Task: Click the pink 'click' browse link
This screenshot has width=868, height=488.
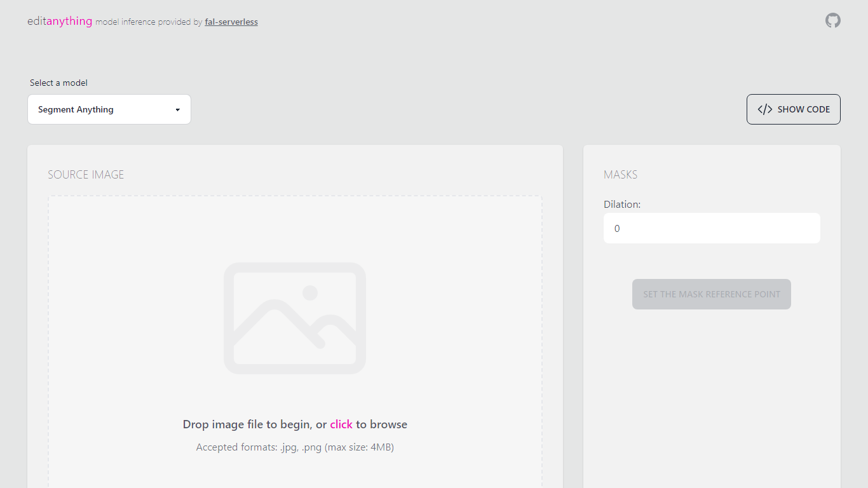Action: [x=341, y=424]
